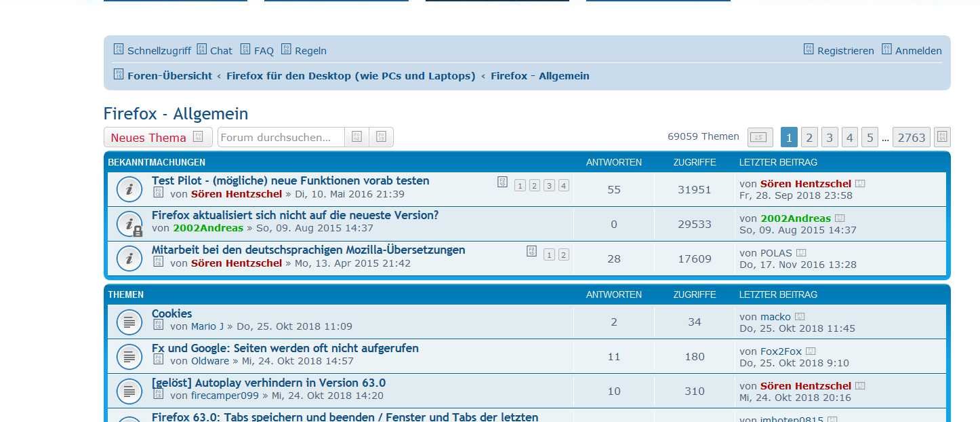Screen dimensions: 980x422
Task: Open the FAQ page
Action: tap(257, 50)
